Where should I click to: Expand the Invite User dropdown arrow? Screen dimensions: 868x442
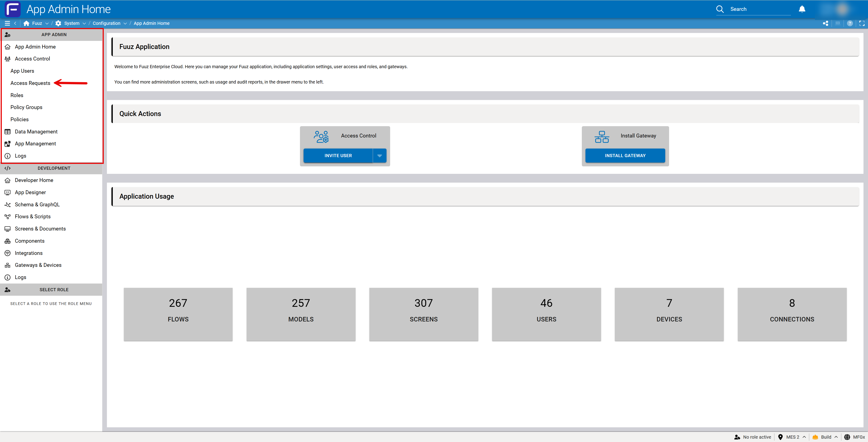point(380,156)
